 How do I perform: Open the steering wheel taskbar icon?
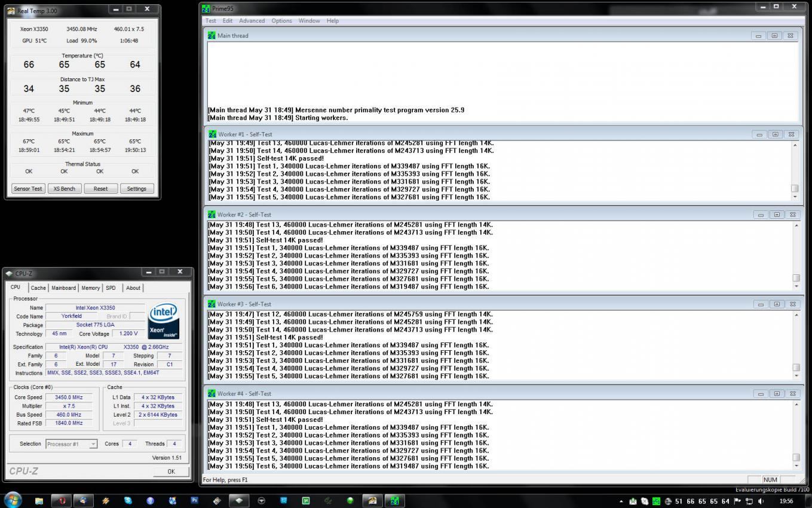tap(261, 501)
